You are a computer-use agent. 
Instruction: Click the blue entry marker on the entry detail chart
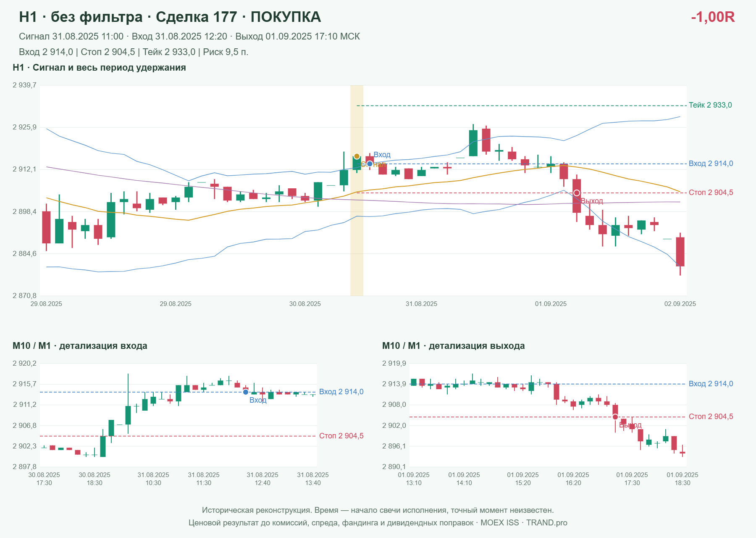tap(246, 392)
